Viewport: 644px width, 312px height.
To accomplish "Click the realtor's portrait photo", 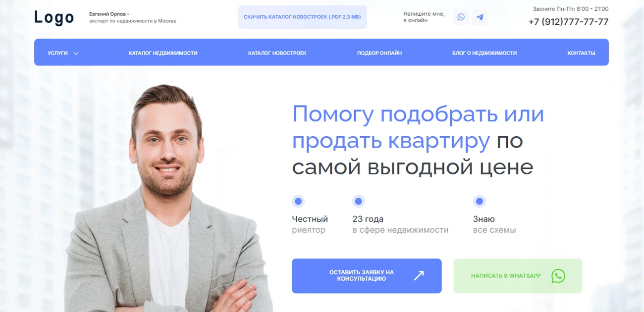I will pyautogui.click(x=168, y=198).
